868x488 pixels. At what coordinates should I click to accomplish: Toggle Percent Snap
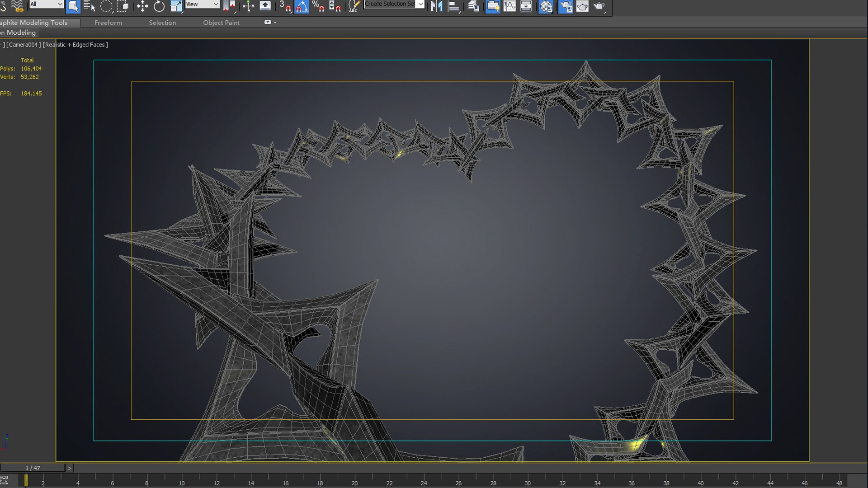[318, 6]
